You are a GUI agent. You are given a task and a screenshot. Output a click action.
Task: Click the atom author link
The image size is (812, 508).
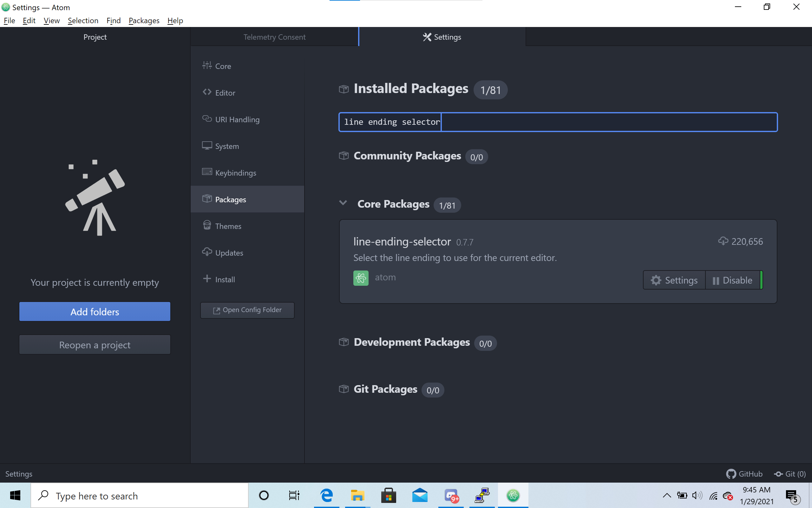[x=385, y=277]
